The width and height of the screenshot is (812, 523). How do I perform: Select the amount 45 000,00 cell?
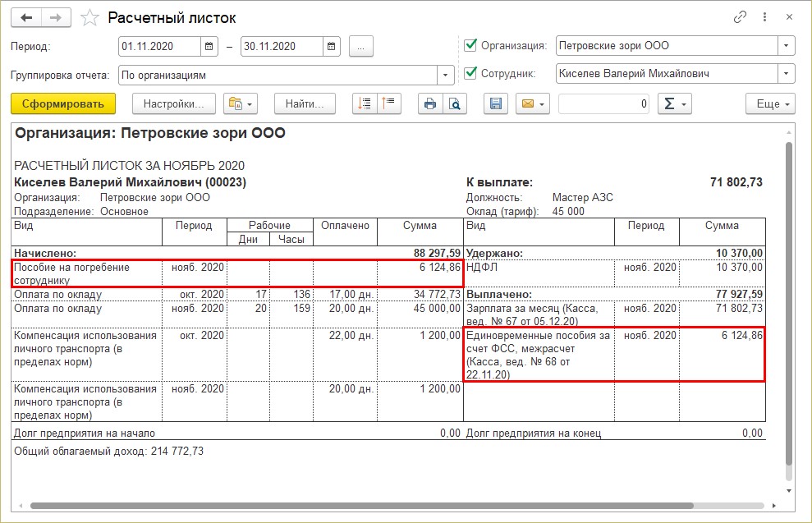point(420,314)
